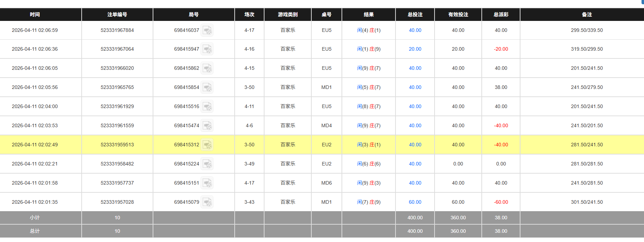Click session 3-43

click(249, 202)
